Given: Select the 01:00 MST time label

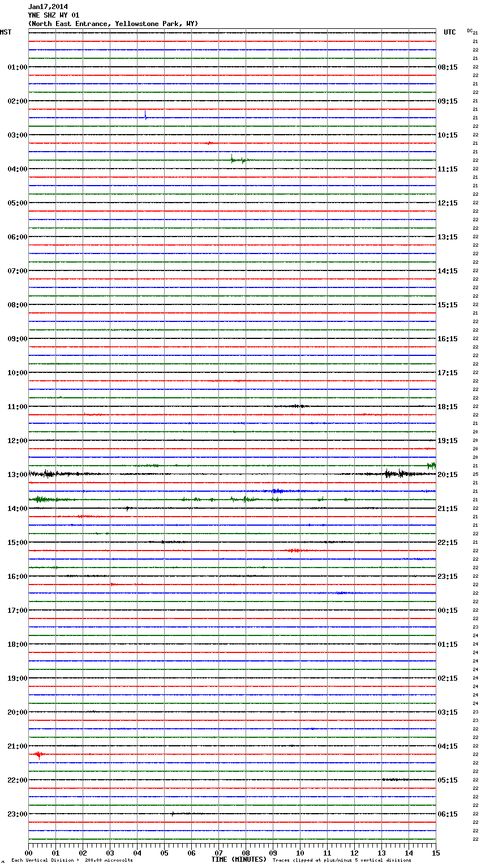Looking at the screenshot, I should click(17, 67).
